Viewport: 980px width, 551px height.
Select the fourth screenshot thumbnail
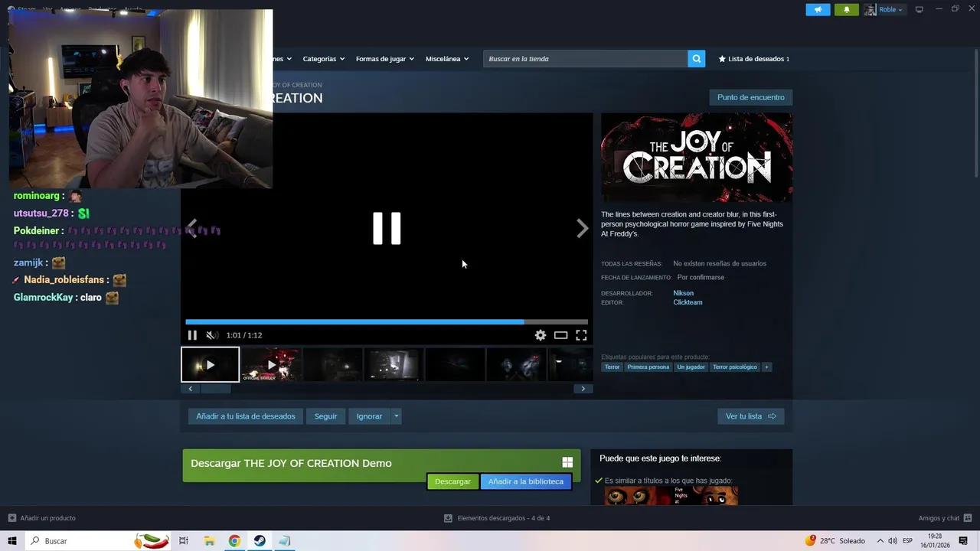point(394,364)
